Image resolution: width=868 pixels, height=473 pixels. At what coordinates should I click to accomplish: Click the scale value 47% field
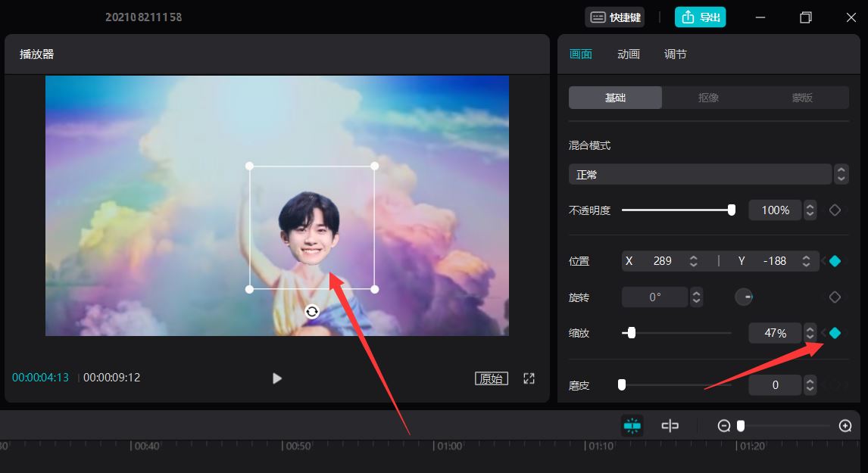coord(775,333)
